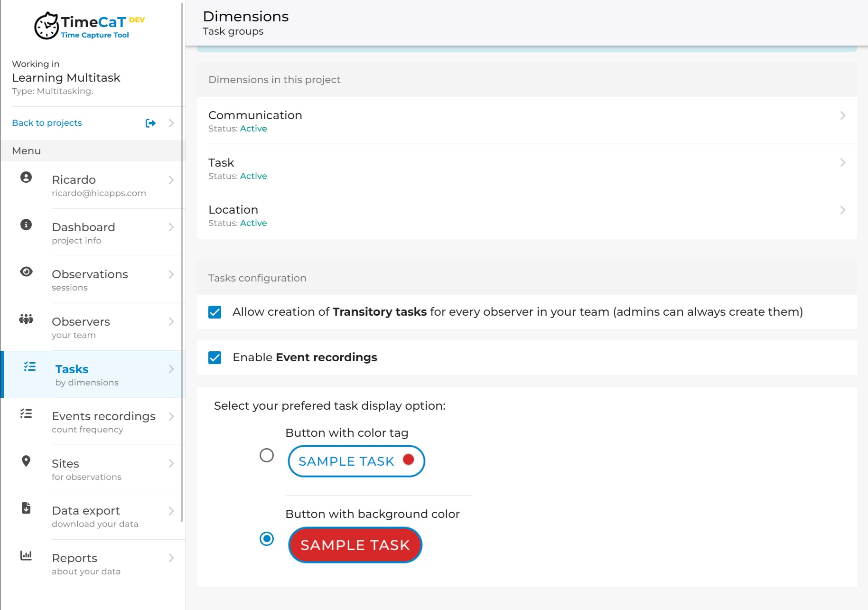This screenshot has height=610, width=868.
Task: Click the exit icon next to Back to projects
Action: (150, 123)
